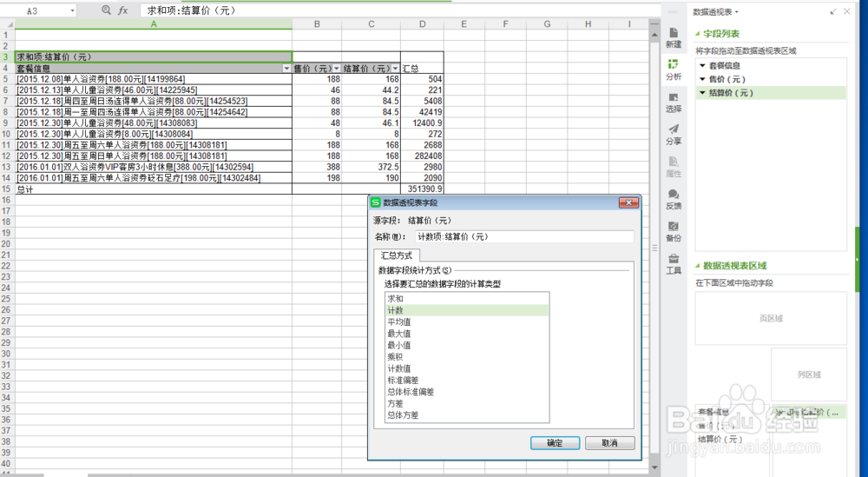The width and height of the screenshot is (868, 477).
Task: Click the 取消 button
Action: [x=609, y=443]
